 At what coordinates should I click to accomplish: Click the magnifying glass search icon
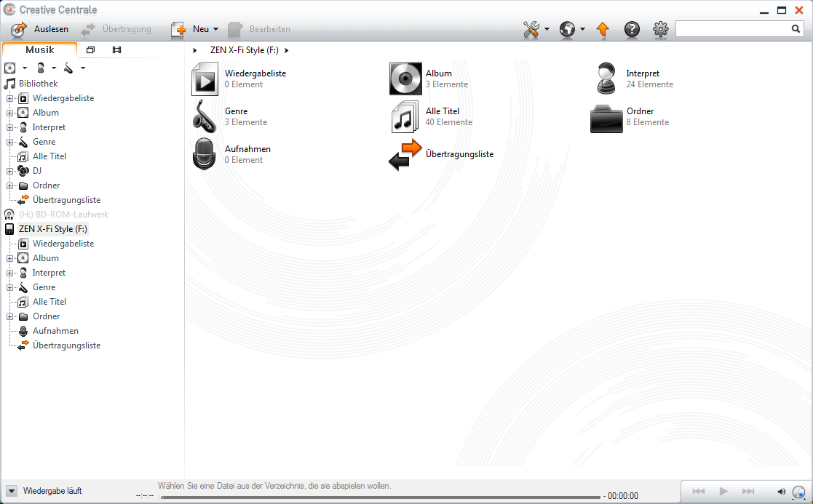(x=796, y=29)
